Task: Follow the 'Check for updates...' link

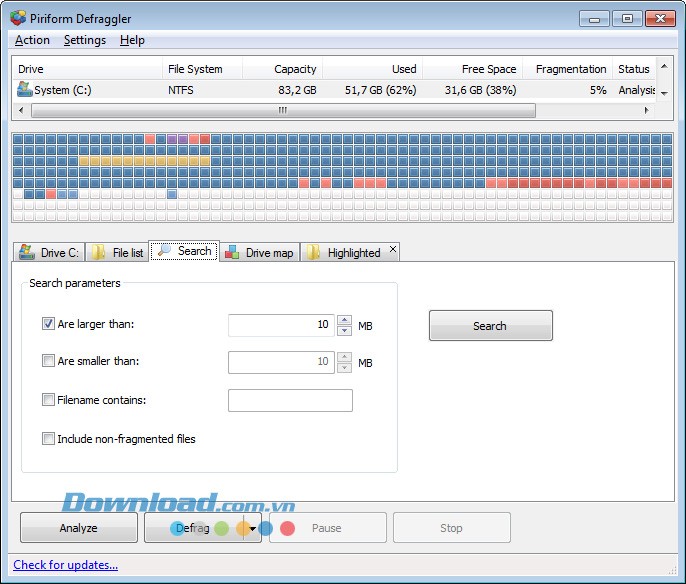Action: click(x=66, y=565)
